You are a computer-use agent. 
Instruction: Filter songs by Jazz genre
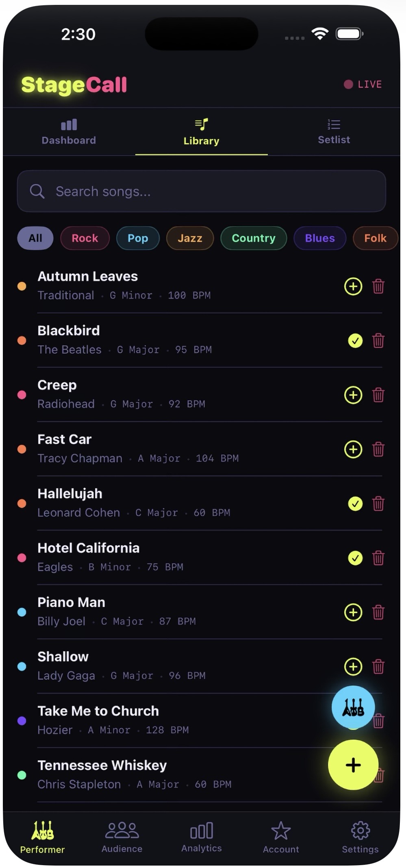tap(190, 238)
